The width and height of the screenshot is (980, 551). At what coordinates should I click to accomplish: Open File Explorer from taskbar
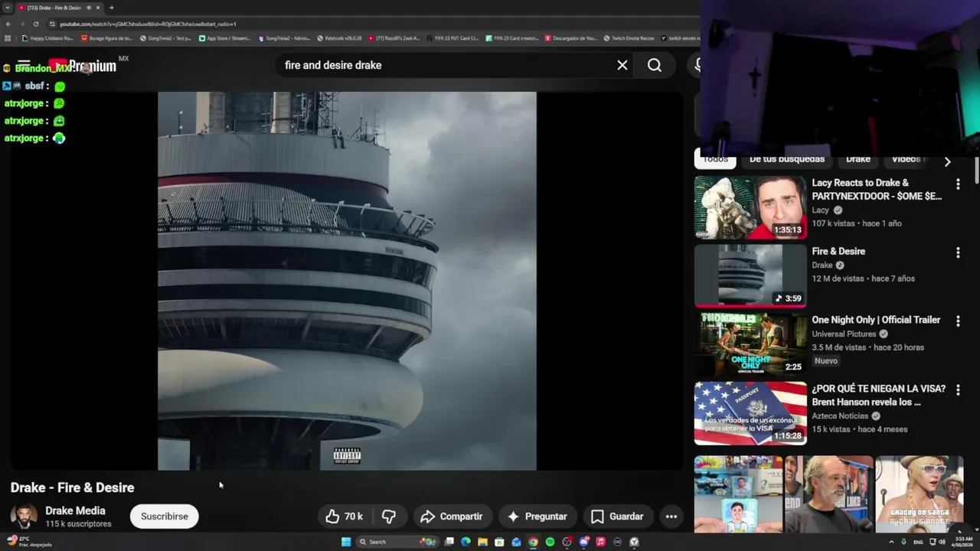coord(482,542)
